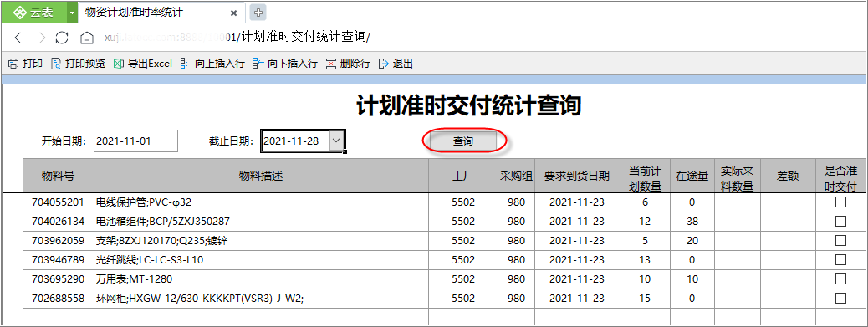Click the 查询 button
The width and height of the screenshot is (868, 327).
click(x=463, y=141)
